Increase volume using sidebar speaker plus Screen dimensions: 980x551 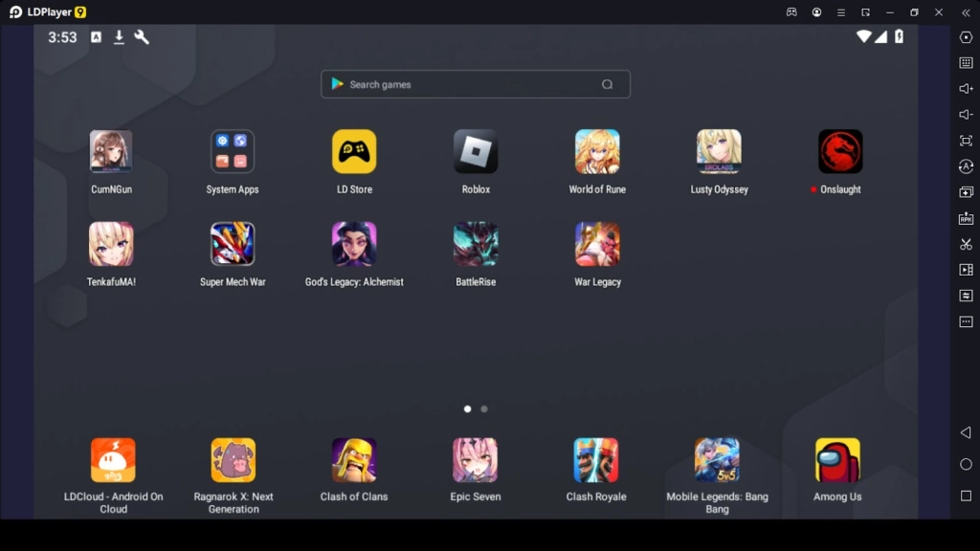967,89
